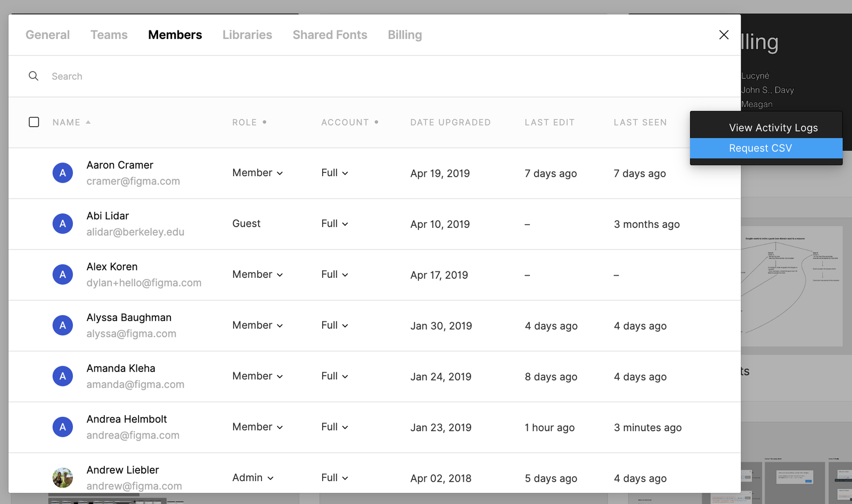The image size is (852, 504).
Task: Click the name Aaron Cramer
Action: coord(120,165)
